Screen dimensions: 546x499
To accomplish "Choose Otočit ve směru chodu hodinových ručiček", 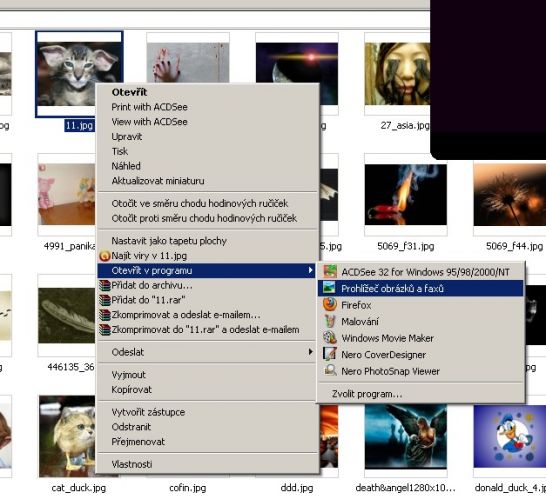I will tap(200, 203).
